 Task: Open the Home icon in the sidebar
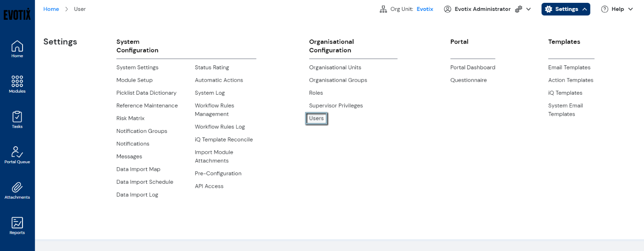(x=17, y=46)
